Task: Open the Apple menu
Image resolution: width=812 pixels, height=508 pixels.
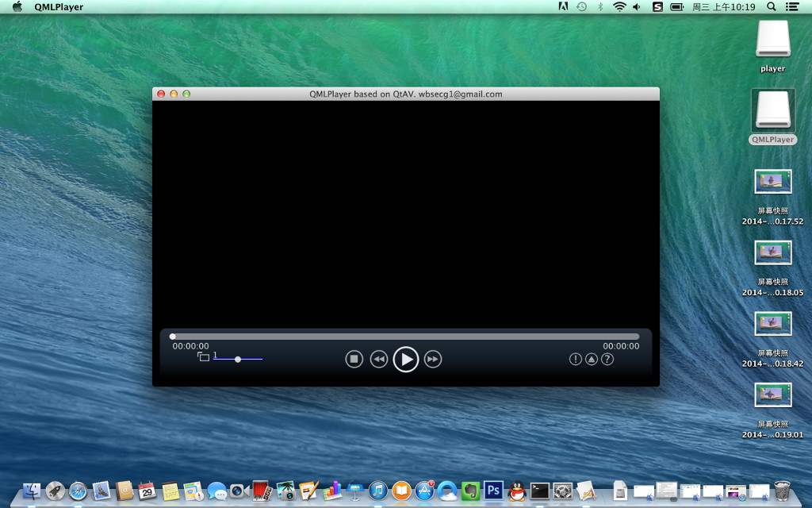Action: coord(17,6)
